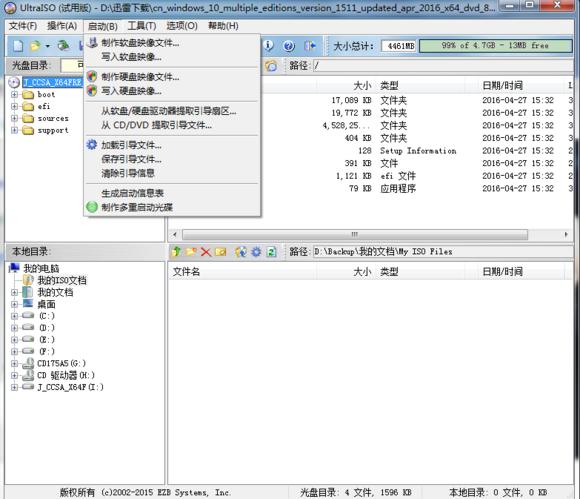This screenshot has height=499, width=580.
Task: Click the New file toolbar icon
Action: [18, 46]
